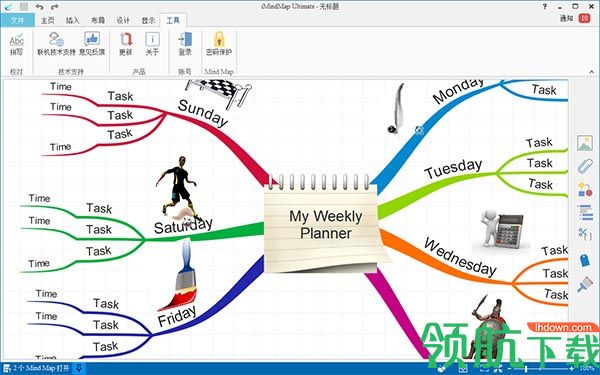Open password protection (密码保护) padlock
The image size is (600, 375).
pyautogui.click(x=218, y=44)
